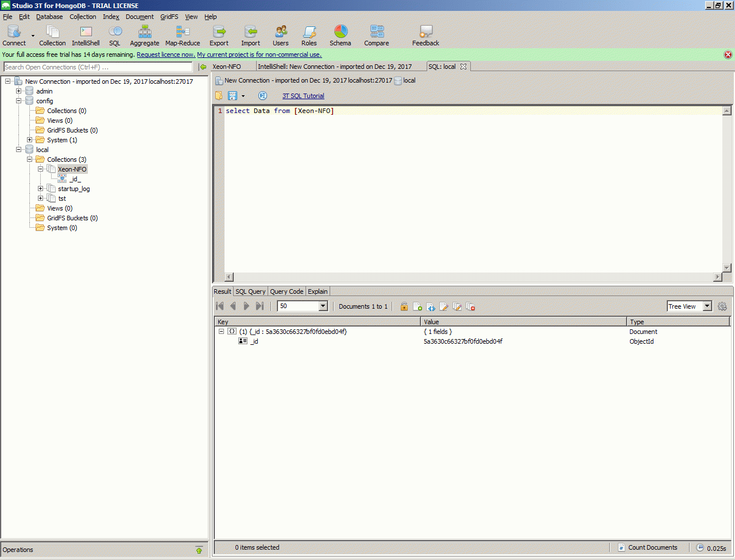Collapse the config database node

[x=19, y=101]
